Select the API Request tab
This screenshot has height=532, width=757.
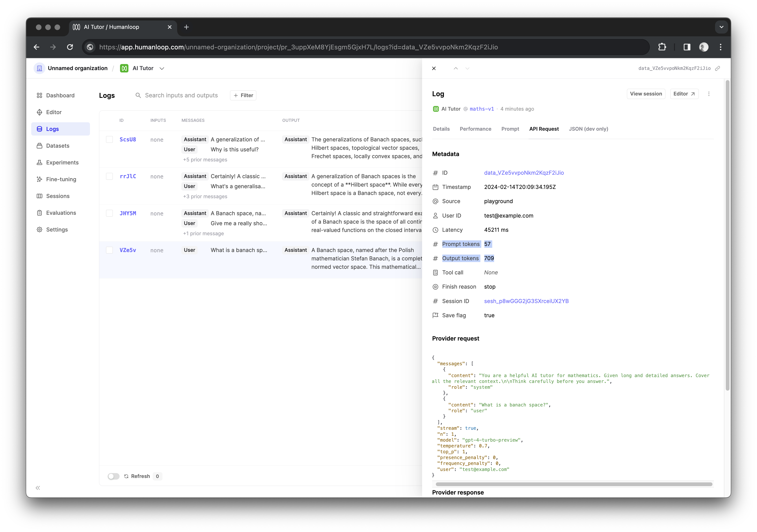pos(544,129)
